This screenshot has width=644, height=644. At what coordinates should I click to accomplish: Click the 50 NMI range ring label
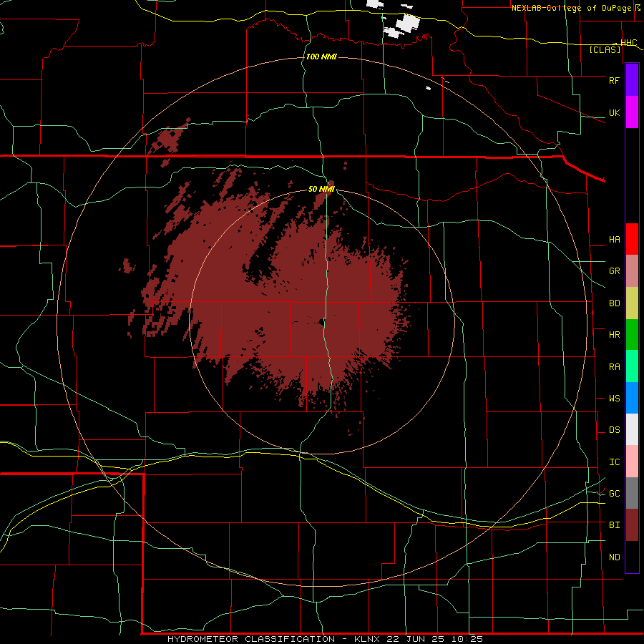click(x=321, y=189)
